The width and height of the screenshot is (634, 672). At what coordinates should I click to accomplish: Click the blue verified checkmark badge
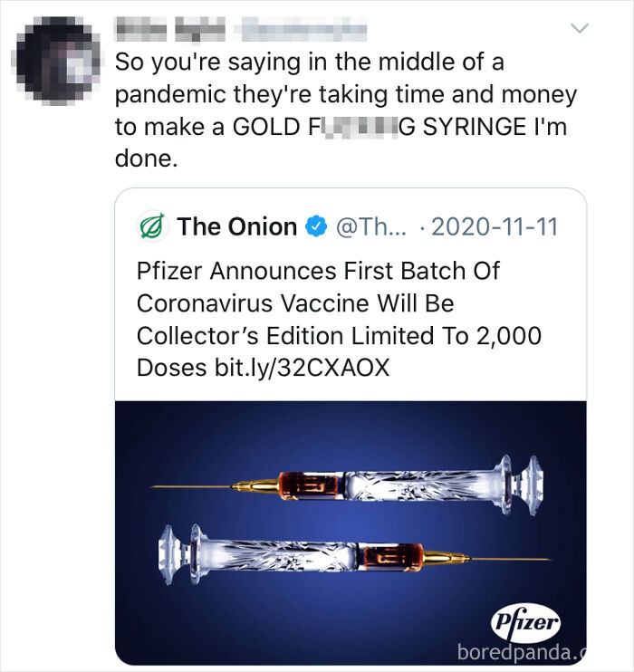click(x=314, y=226)
